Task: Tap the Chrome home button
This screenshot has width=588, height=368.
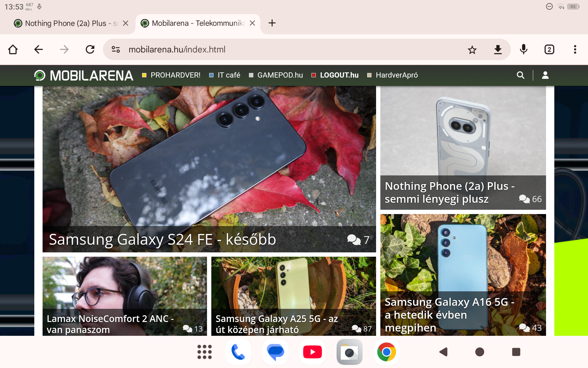Action: tap(13, 49)
